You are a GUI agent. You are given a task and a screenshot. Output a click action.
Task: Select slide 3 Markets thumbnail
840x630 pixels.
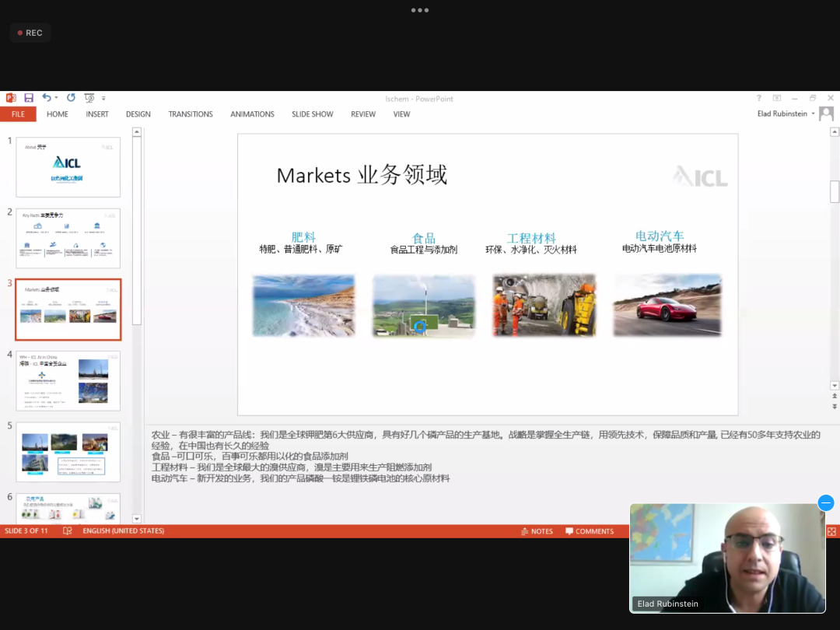click(x=68, y=309)
